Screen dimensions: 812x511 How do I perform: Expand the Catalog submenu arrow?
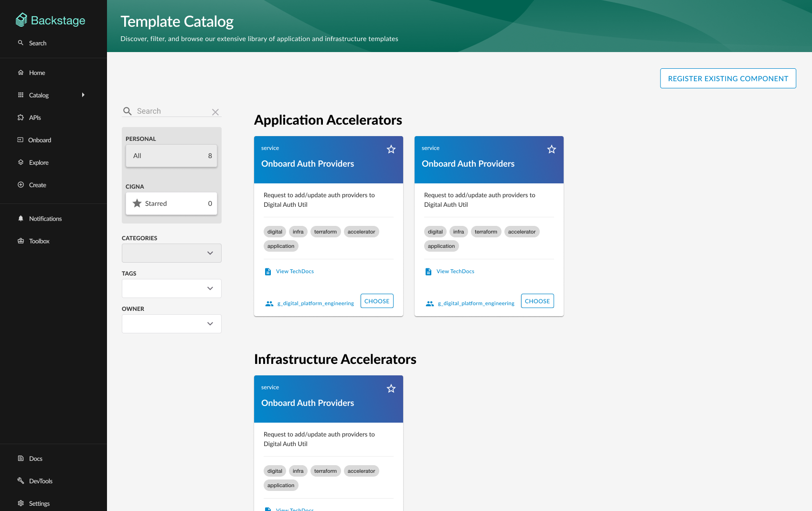pos(83,95)
